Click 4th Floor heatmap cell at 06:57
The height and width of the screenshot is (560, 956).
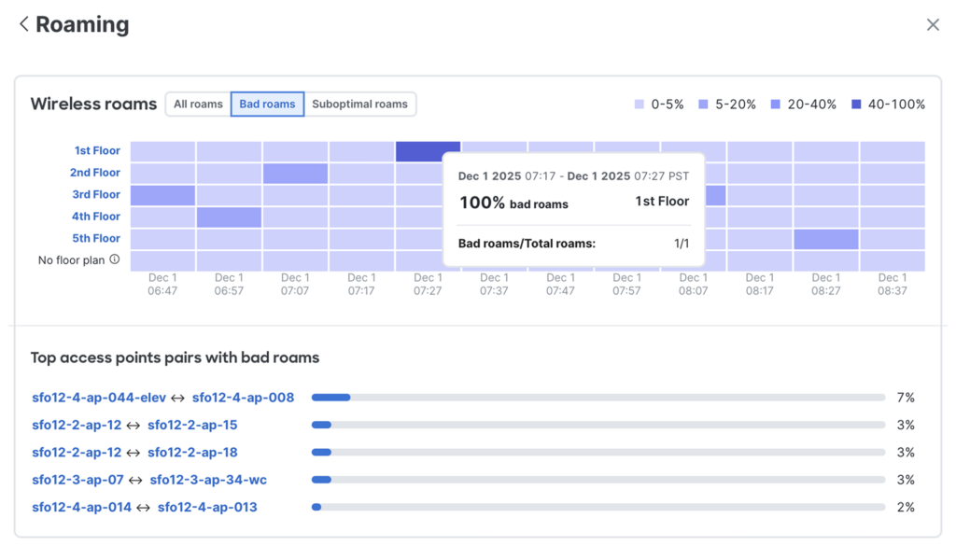pyautogui.click(x=229, y=217)
